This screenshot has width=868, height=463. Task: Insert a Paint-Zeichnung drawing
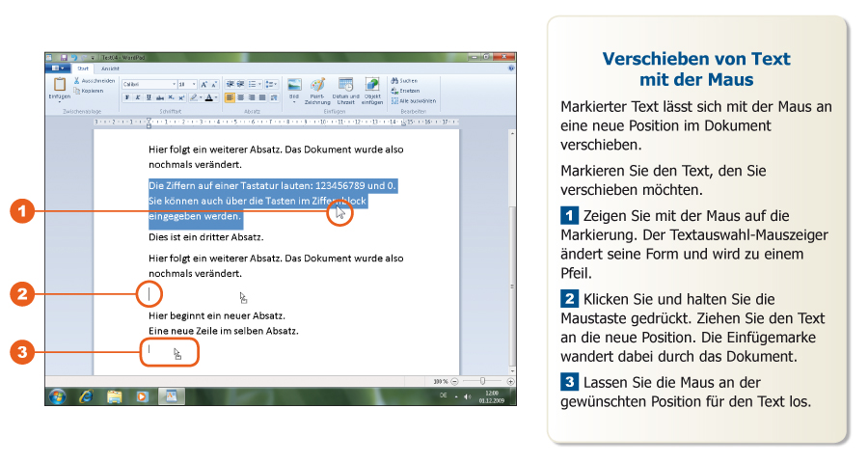[x=317, y=87]
